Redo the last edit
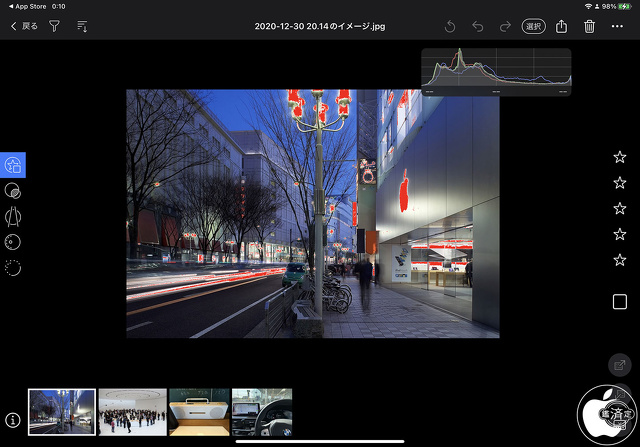The image size is (640, 447). click(505, 27)
